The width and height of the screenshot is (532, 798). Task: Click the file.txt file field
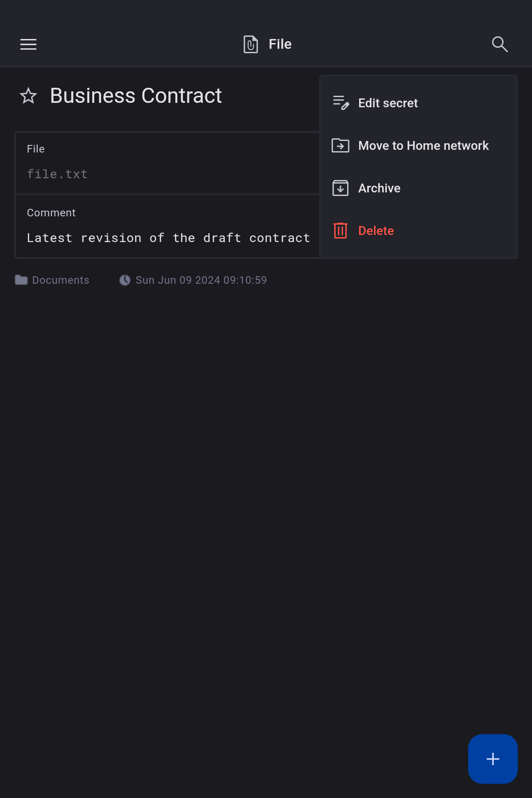(x=58, y=174)
